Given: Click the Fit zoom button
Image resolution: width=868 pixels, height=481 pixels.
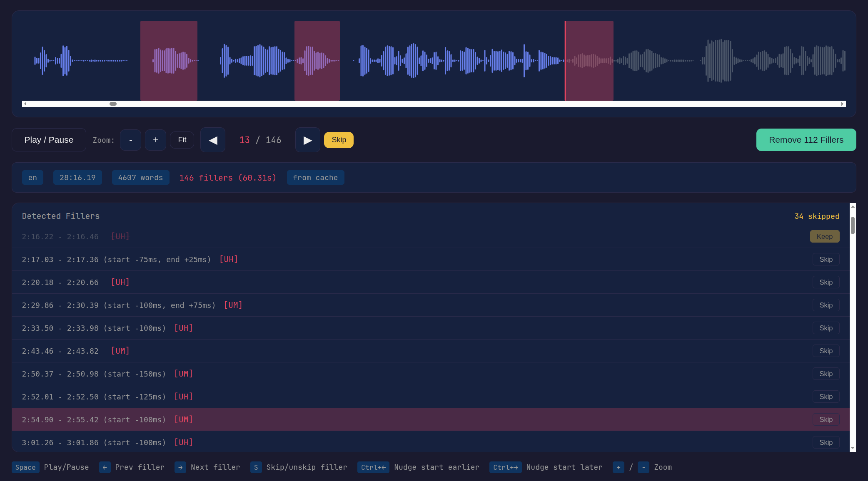Looking at the screenshot, I should pos(182,140).
